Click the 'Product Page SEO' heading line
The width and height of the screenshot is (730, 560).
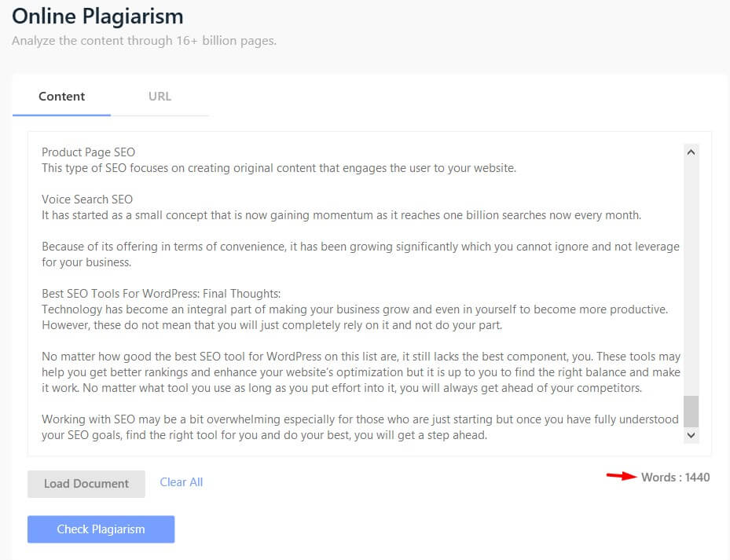point(89,152)
